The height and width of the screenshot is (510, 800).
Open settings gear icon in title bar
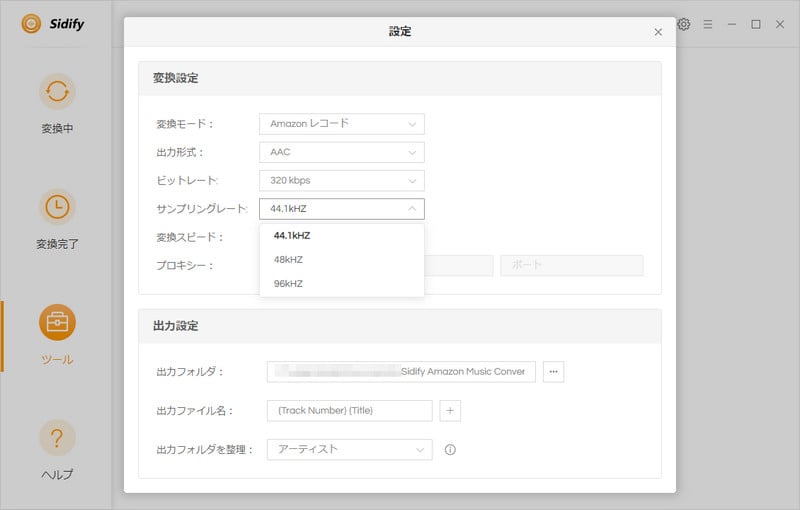click(x=684, y=24)
